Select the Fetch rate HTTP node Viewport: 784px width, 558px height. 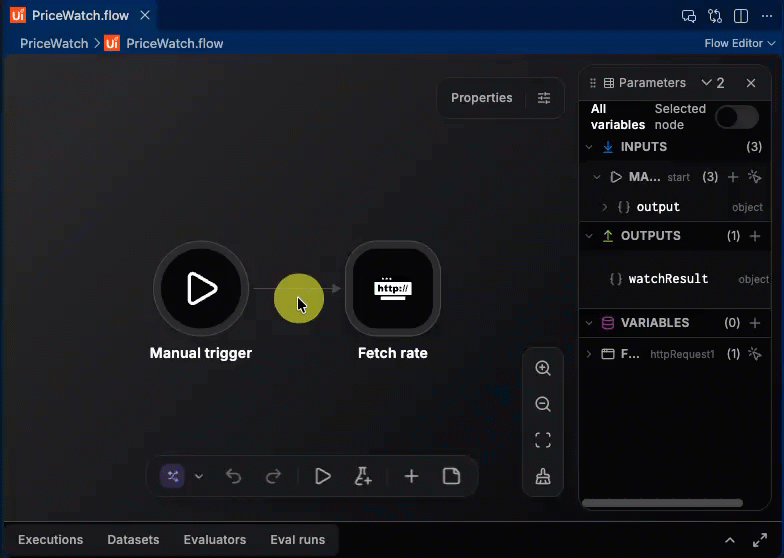pyautogui.click(x=392, y=288)
